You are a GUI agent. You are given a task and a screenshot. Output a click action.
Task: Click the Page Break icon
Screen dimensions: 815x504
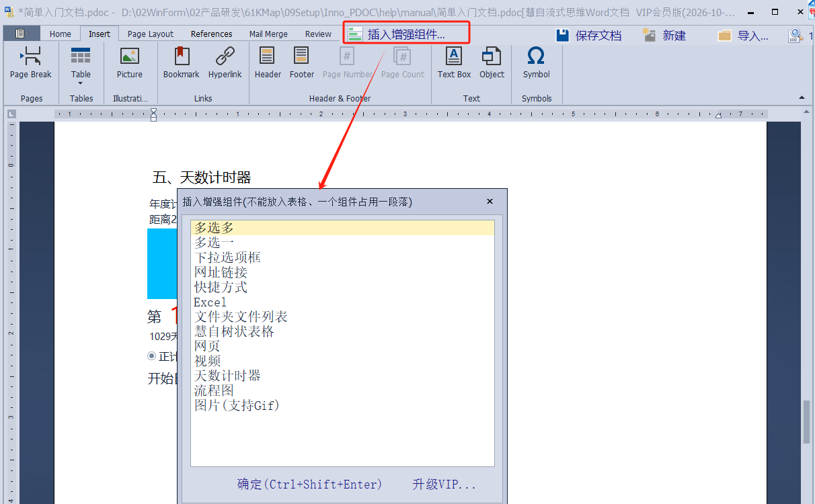pos(30,57)
